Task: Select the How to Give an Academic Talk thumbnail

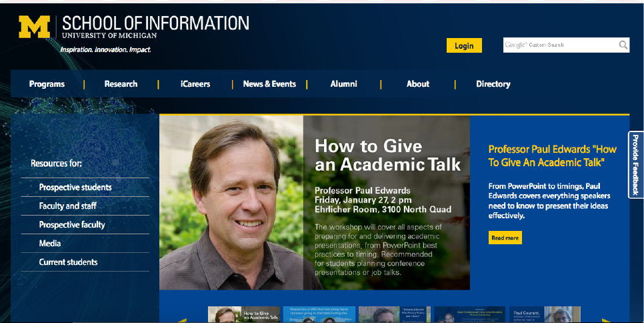Action: click(244, 314)
